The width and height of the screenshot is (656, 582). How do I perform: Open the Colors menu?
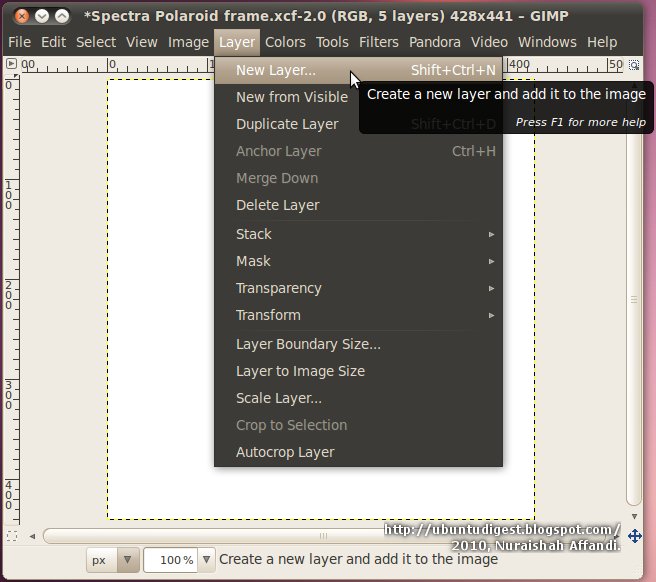pos(285,42)
